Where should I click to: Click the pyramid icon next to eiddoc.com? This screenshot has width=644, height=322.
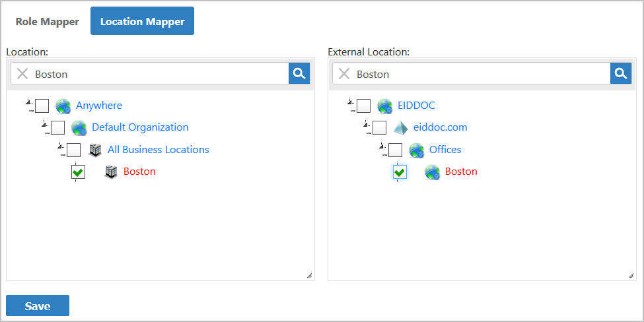pyautogui.click(x=401, y=127)
